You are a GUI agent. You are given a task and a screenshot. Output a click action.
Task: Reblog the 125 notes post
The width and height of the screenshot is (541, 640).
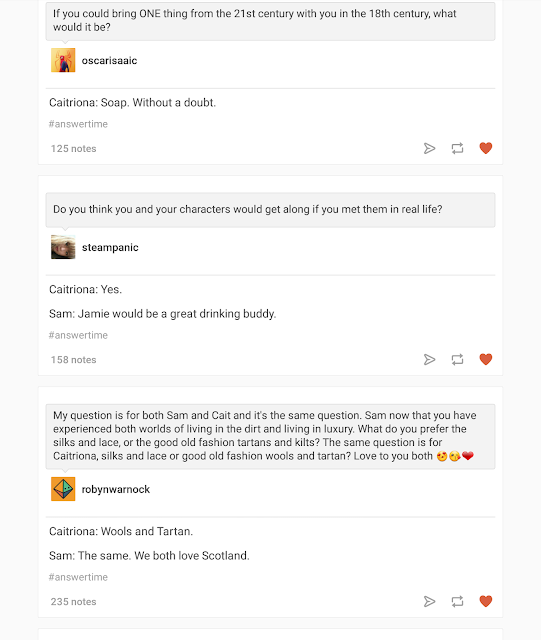click(457, 148)
